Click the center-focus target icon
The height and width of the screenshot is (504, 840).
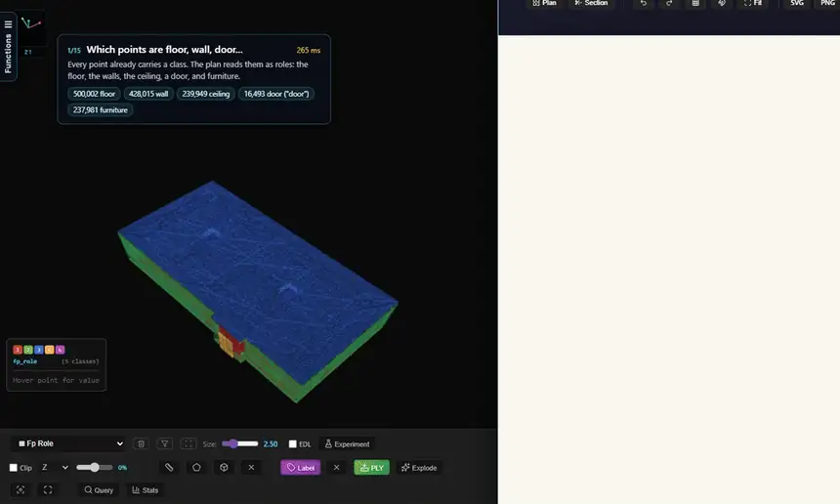21,490
